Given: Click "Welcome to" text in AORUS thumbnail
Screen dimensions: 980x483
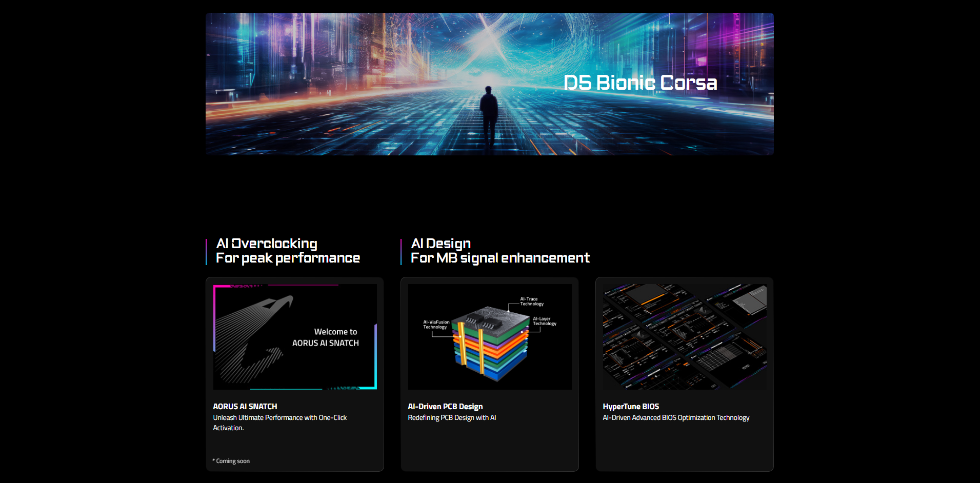Looking at the screenshot, I should point(335,332).
